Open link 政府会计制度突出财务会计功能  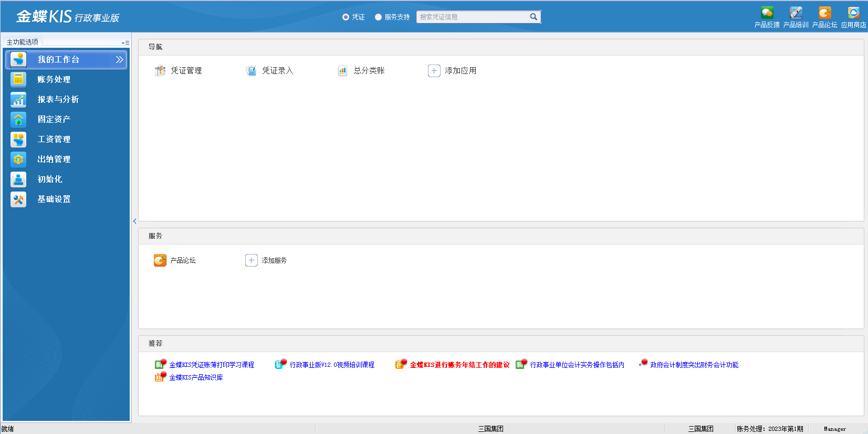click(694, 365)
